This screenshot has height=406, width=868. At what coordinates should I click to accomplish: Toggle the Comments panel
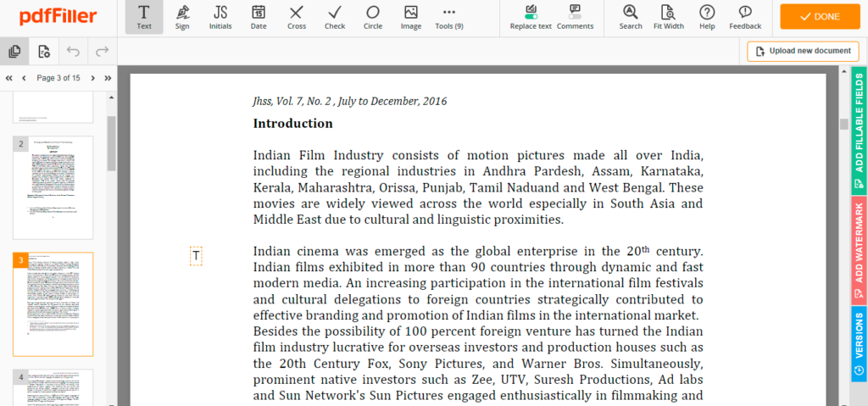click(575, 17)
